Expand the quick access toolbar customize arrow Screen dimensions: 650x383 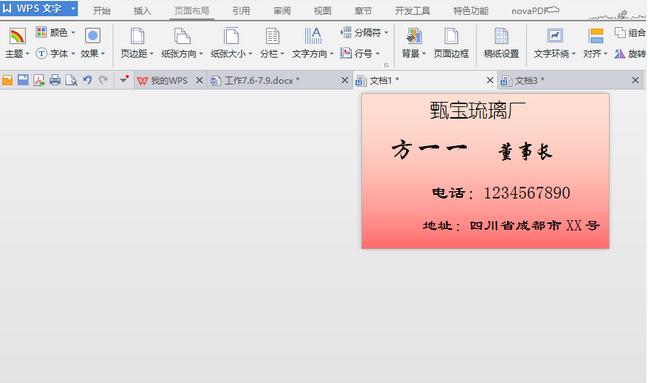point(124,79)
